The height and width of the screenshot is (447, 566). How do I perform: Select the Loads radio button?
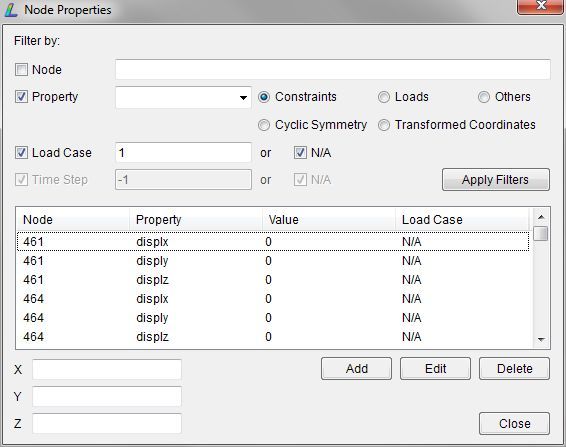click(x=384, y=97)
